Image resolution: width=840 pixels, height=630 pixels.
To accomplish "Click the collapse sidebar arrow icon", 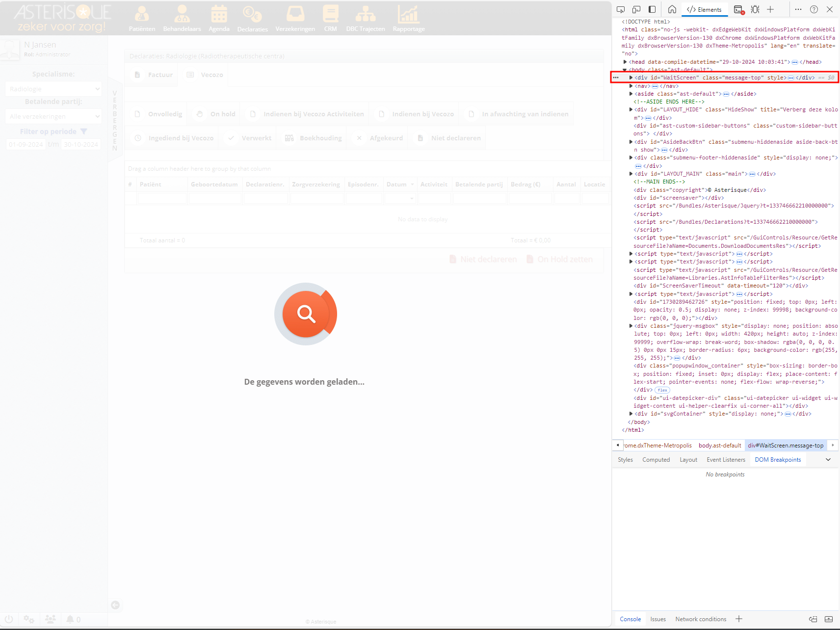I will pos(115,605).
